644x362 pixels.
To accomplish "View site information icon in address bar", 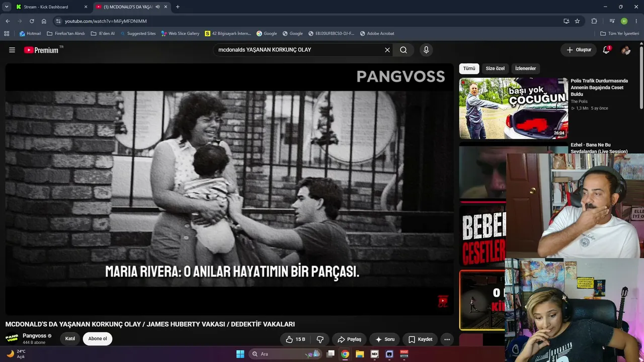I will 58,21.
